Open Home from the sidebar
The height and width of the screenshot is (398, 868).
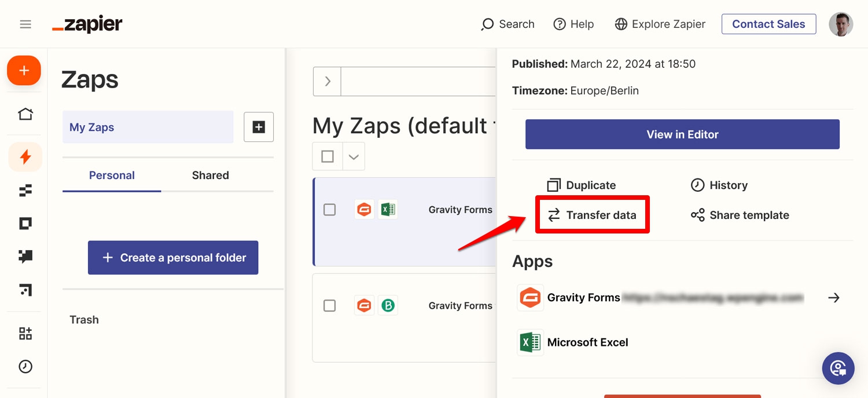click(25, 114)
